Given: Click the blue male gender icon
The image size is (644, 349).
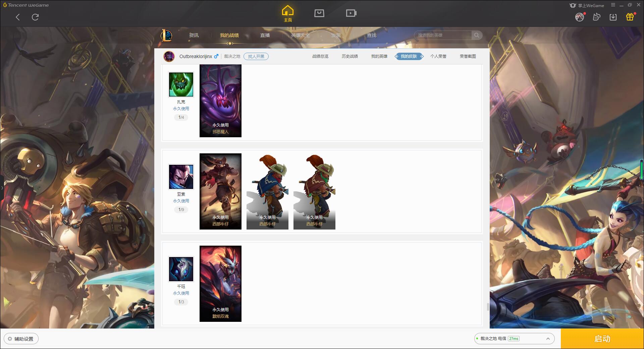Looking at the screenshot, I should 216,56.
